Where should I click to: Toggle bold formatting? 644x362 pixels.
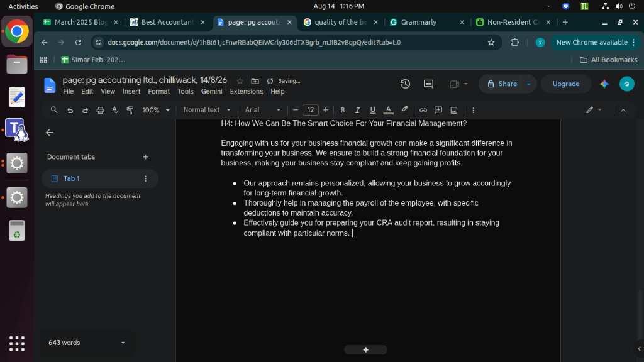(342, 110)
